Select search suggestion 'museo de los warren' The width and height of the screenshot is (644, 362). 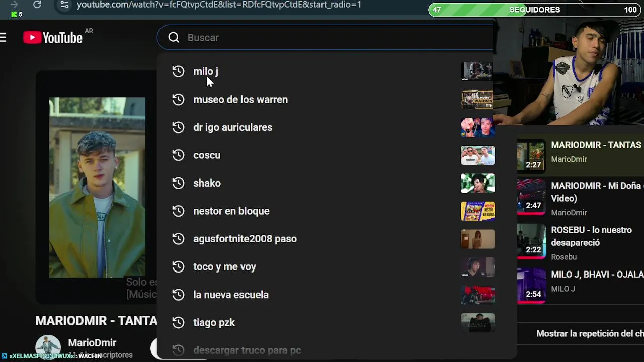click(240, 100)
